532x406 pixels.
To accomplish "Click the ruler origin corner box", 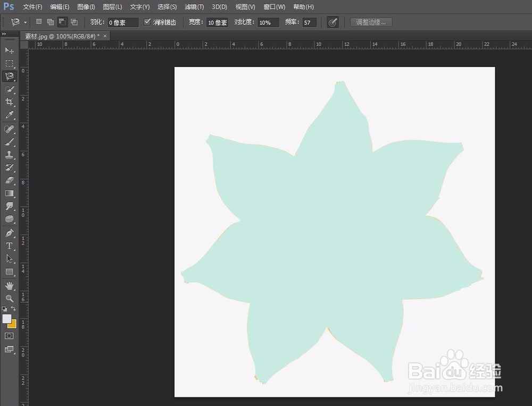I will (24, 45).
